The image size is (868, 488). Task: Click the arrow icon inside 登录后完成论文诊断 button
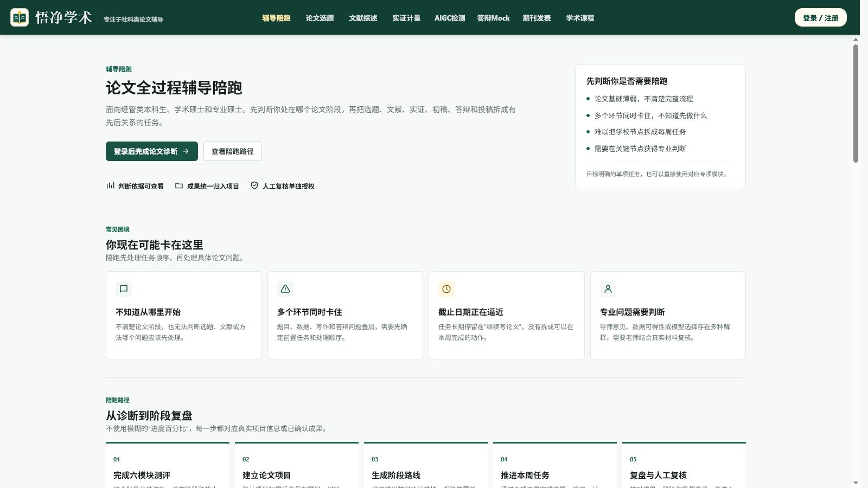(x=186, y=151)
